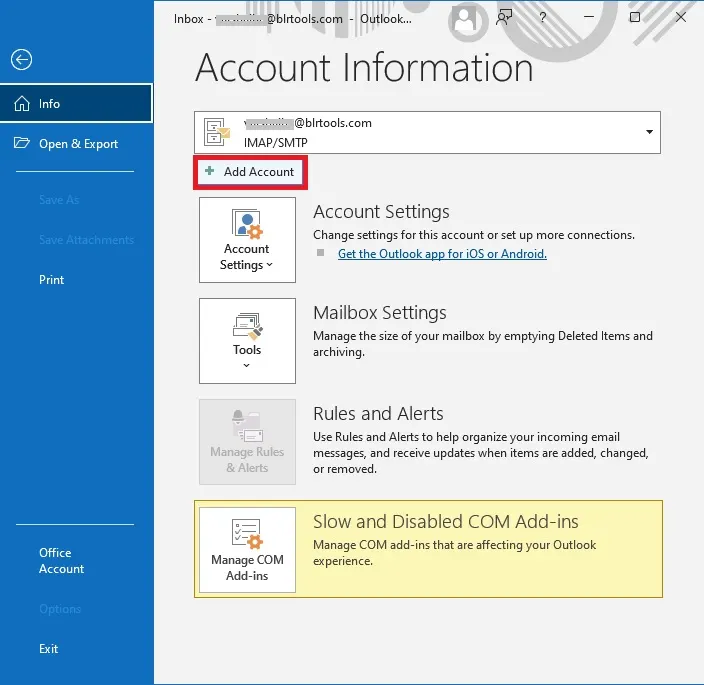This screenshot has width=704, height=685.
Task: Follow the Get the Outlook app link
Action: click(x=442, y=254)
